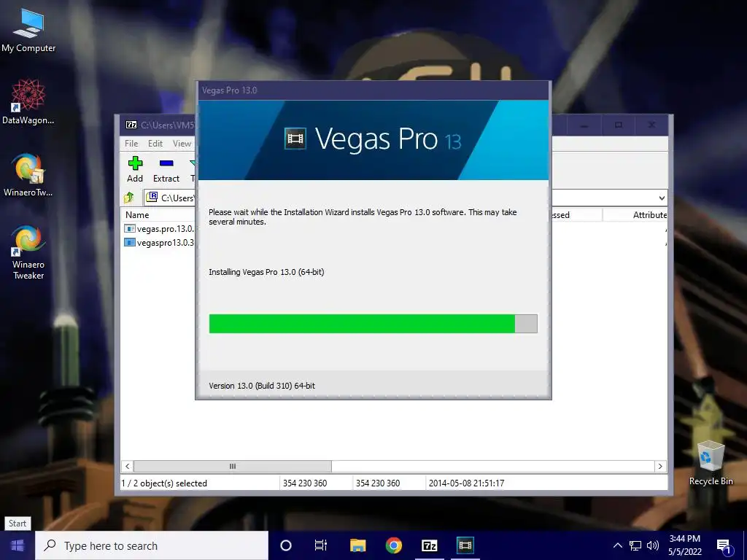The width and height of the screenshot is (747, 560).
Task: Click the 7-Zip horizontal scrollbar thumb
Action: pyautogui.click(x=233, y=466)
